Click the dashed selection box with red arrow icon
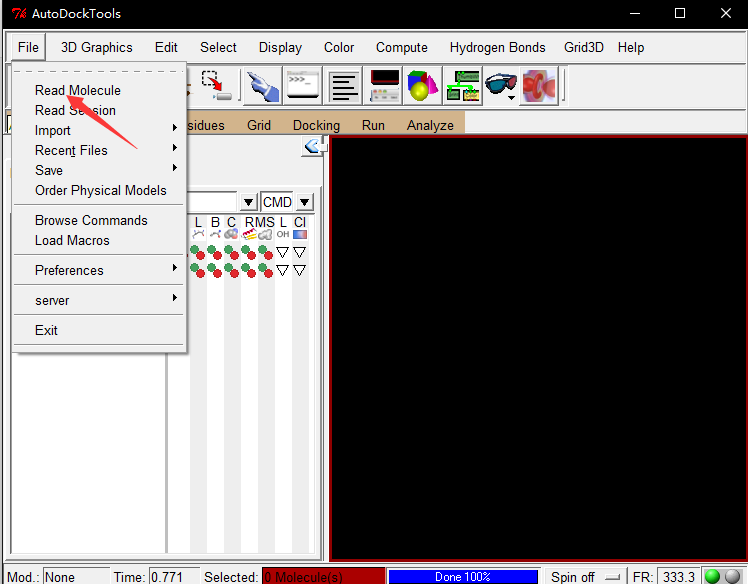The width and height of the screenshot is (748, 584). coord(216,86)
